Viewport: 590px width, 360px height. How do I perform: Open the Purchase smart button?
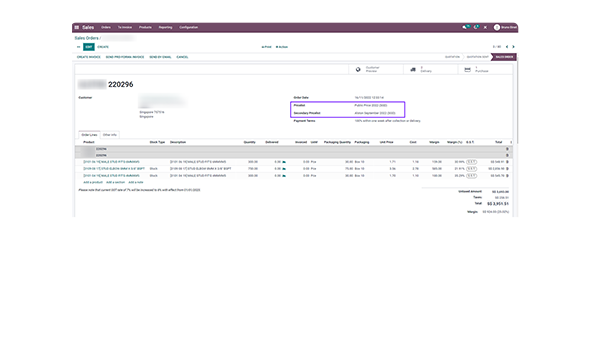tap(485, 70)
